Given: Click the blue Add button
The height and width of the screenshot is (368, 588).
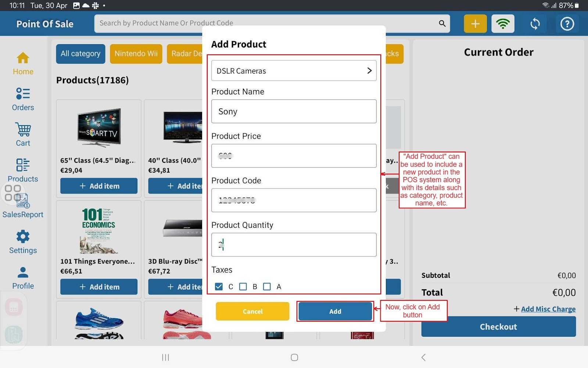Looking at the screenshot, I should click(x=335, y=311).
